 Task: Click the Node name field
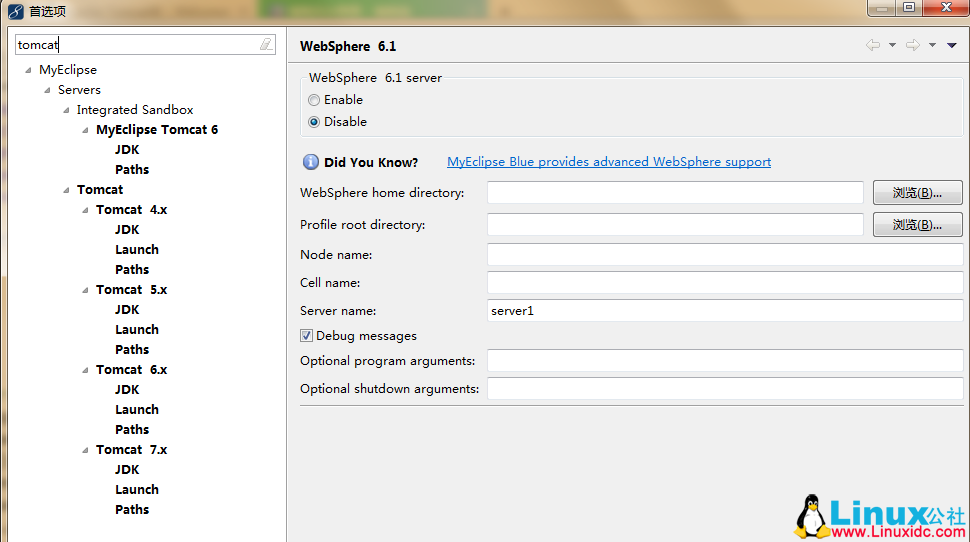coord(725,254)
